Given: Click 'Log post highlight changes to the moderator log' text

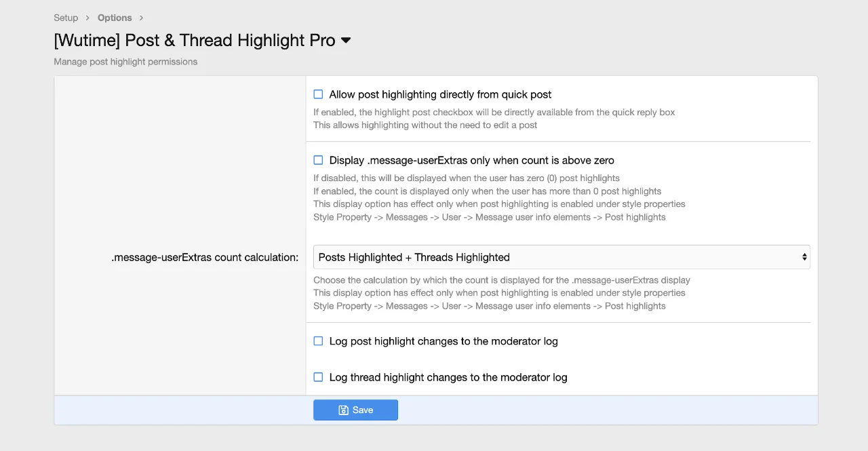Looking at the screenshot, I should point(443,341).
